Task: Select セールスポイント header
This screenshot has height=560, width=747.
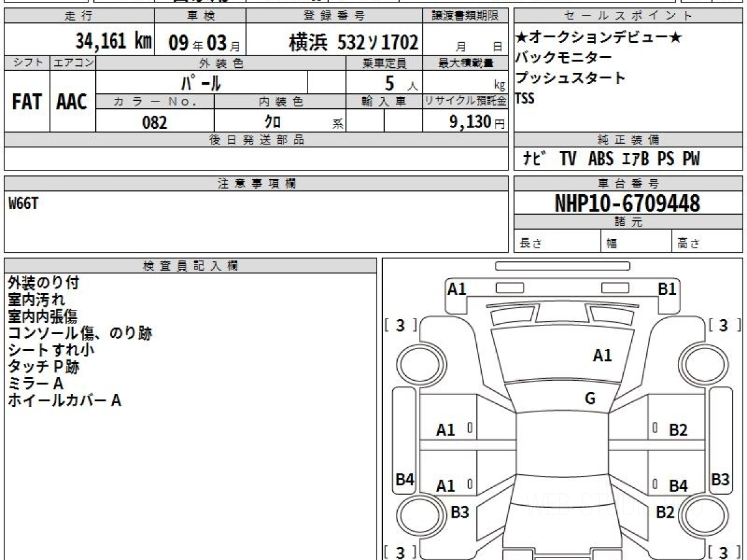Action: point(628,16)
